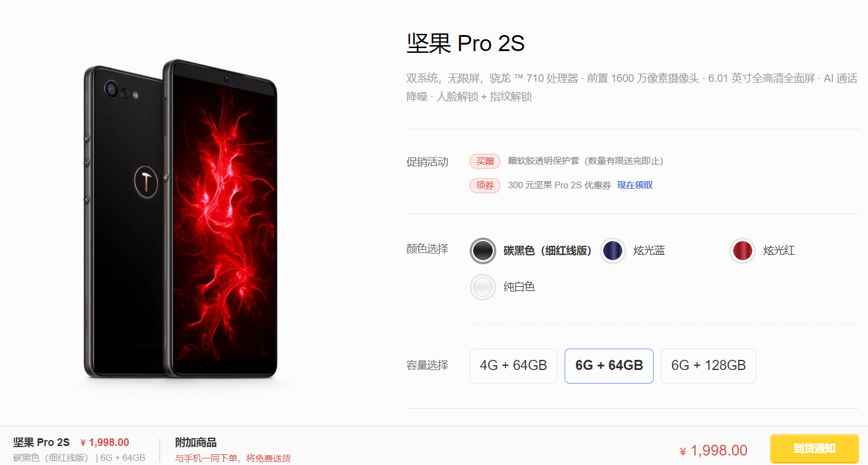Viewport: 868px width, 465px height.
Task: Select the 纯白色 white color swatch
Action: pos(482,287)
